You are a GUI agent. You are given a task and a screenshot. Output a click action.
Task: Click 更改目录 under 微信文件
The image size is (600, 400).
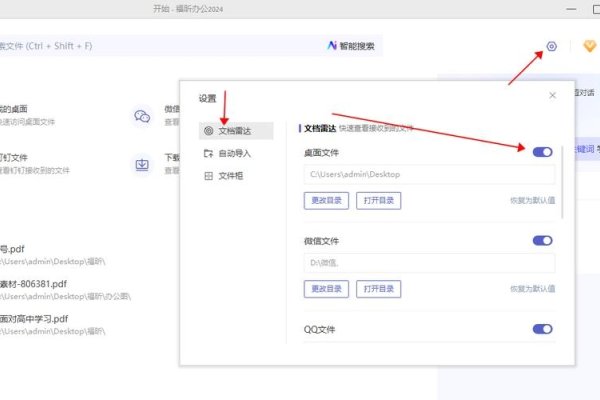[x=326, y=289]
